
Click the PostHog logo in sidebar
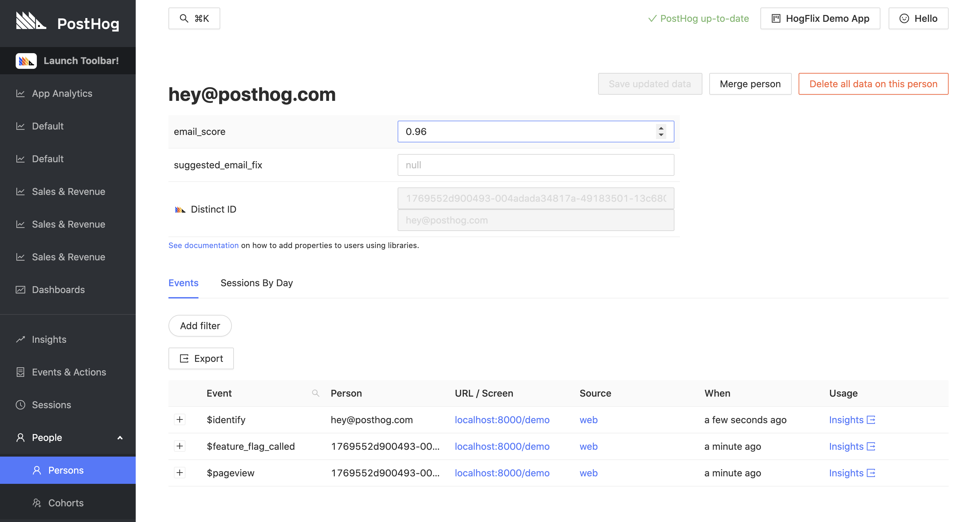point(31,21)
